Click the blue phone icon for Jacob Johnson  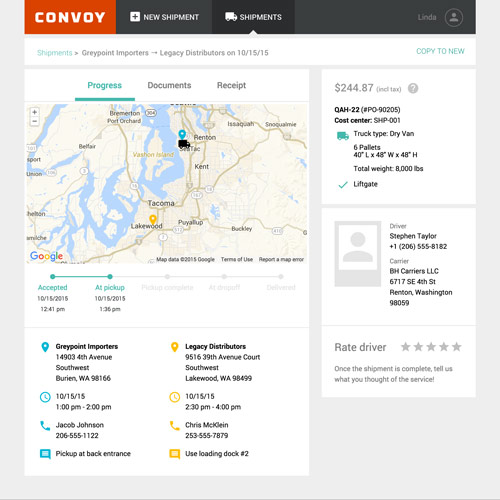(x=45, y=426)
